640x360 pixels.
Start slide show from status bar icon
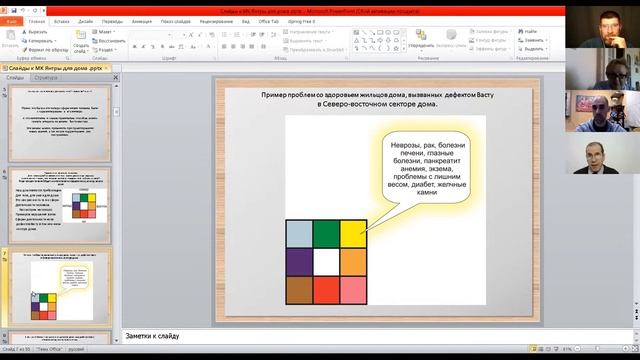point(556,349)
